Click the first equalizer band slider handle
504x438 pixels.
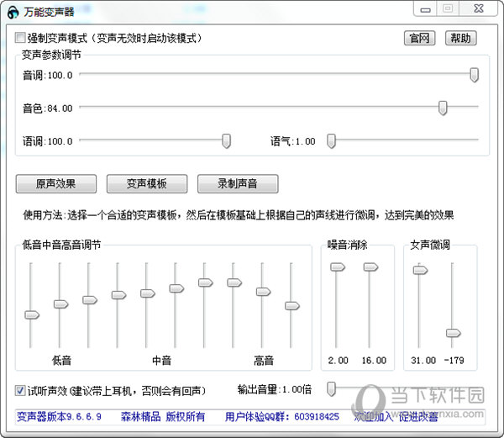pyautogui.click(x=32, y=314)
